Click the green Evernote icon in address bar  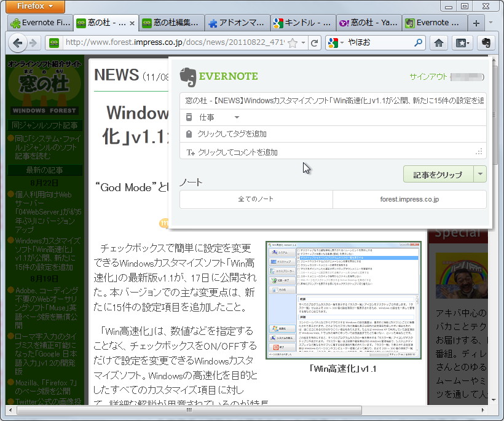[x=55, y=43]
